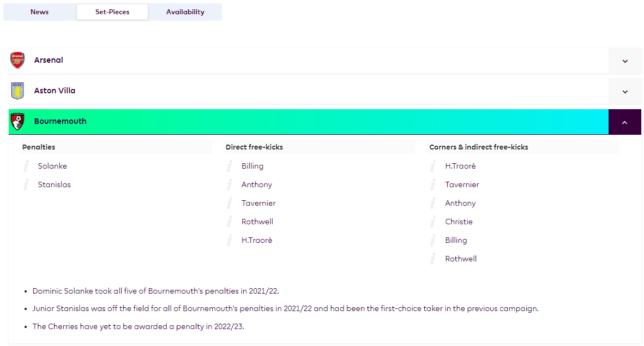View info icon for Rothwell corners

(x=434, y=259)
